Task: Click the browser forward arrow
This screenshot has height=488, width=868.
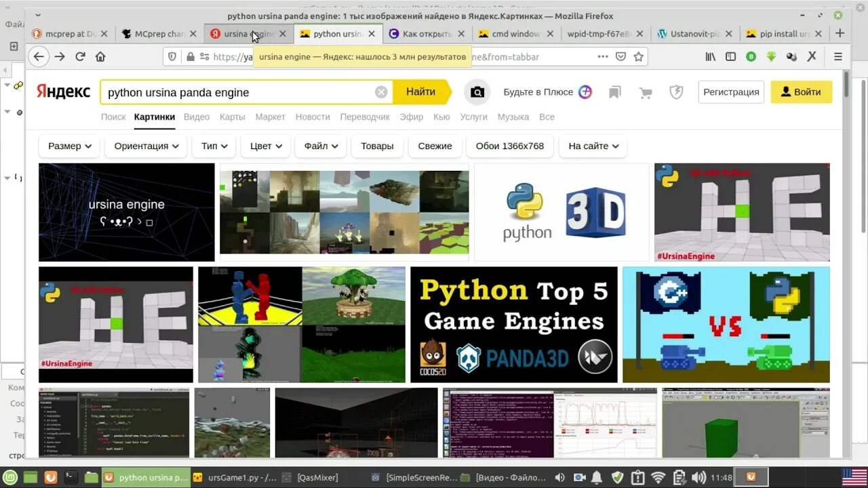Action: [60, 57]
